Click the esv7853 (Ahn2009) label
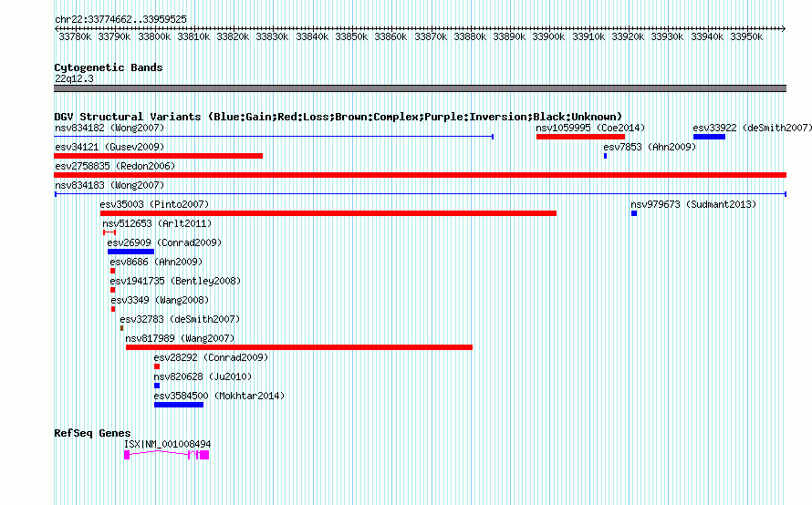 click(x=650, y=147)
